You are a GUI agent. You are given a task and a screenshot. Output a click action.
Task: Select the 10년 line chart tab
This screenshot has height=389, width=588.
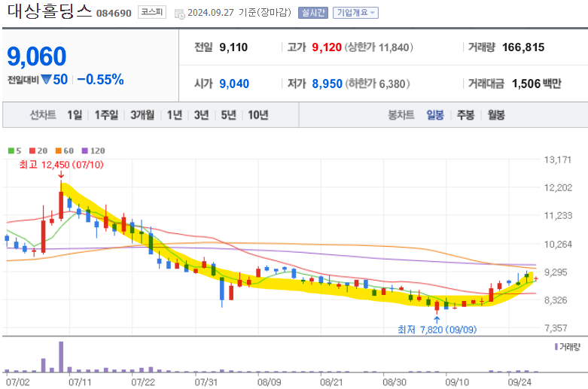coord(258,114)
